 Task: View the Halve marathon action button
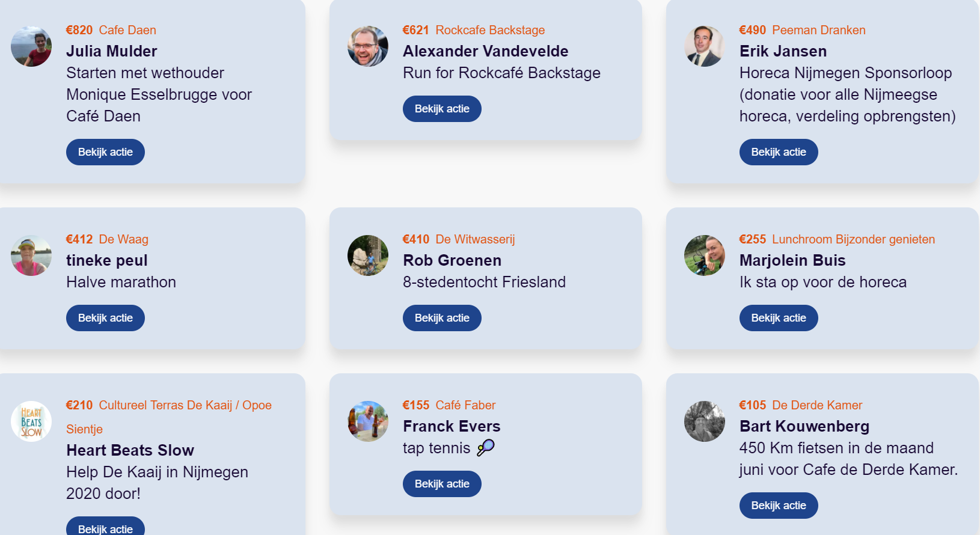pos(105,318)
